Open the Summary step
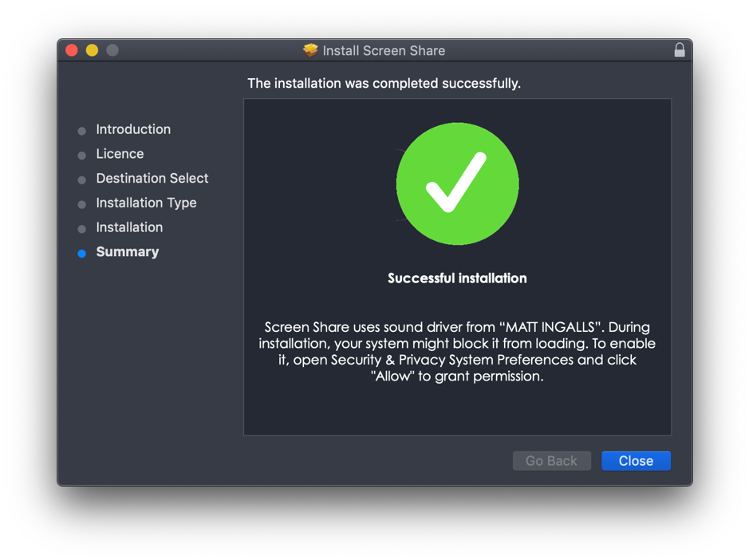749x560 pixels. (x=127, y=252)
